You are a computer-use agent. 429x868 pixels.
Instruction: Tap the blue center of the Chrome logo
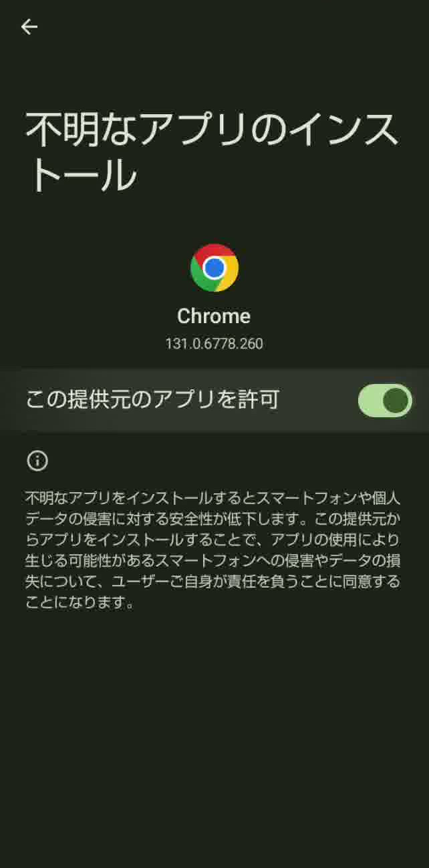pyautogui.click(x=214, y=268)
